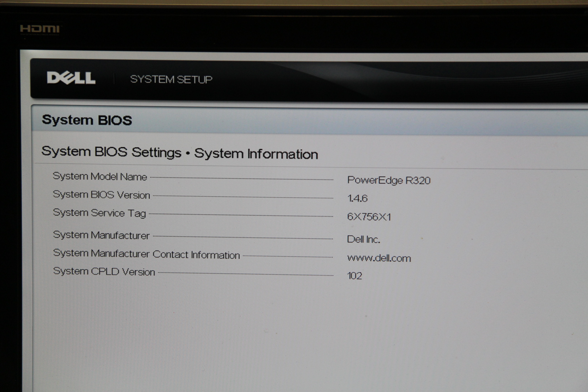
Task: Select the System Manufacturer label
Action: (x=101, y=235)
